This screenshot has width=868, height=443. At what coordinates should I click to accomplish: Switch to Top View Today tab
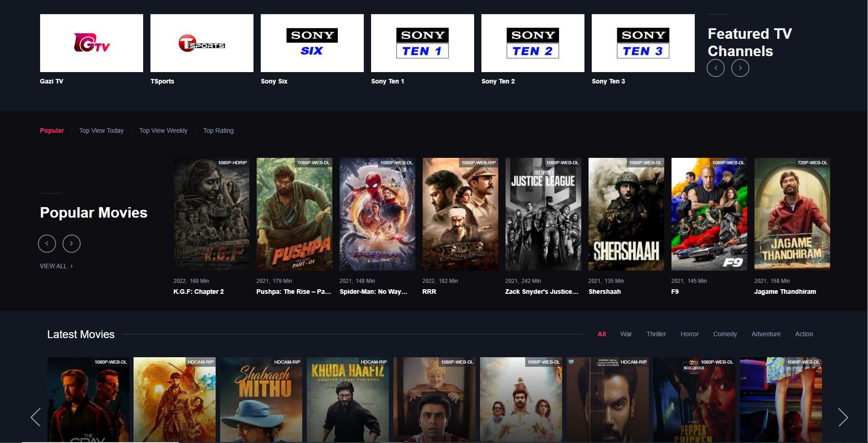[101, 130]
